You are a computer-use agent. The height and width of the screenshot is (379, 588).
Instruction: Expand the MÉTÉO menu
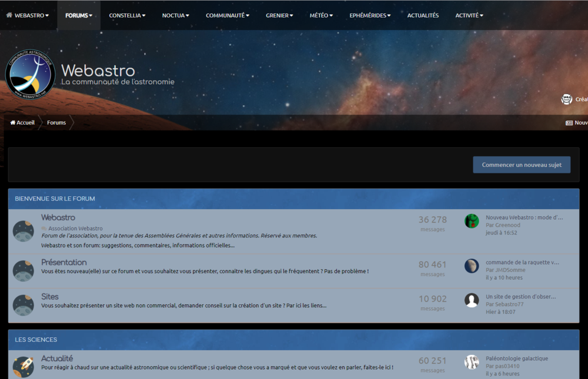pos(321,15)
